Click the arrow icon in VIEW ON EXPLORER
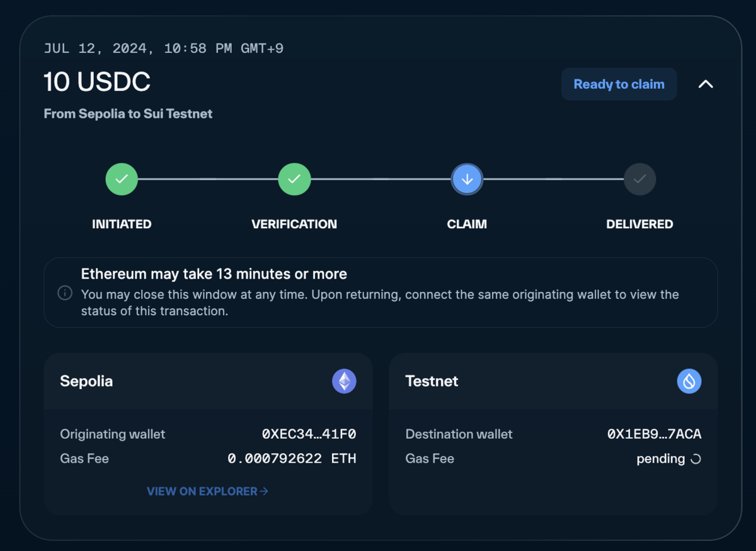 (x=264, y=491)
